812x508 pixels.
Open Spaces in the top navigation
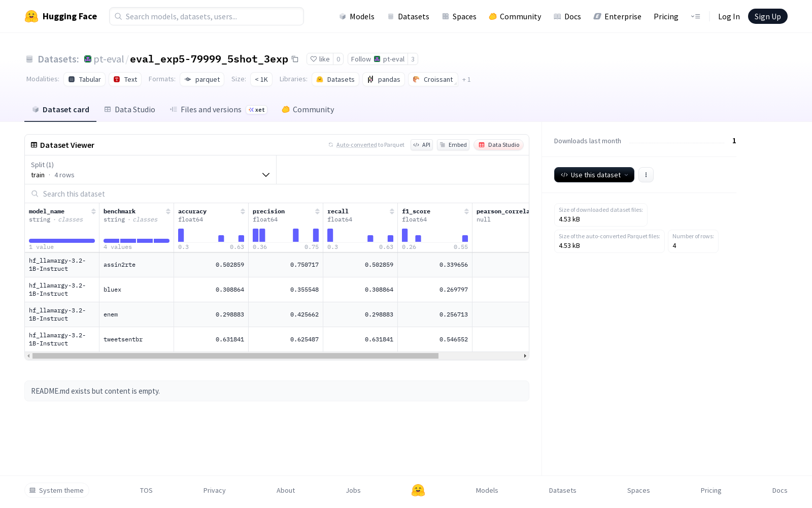(x=459, y=17)
